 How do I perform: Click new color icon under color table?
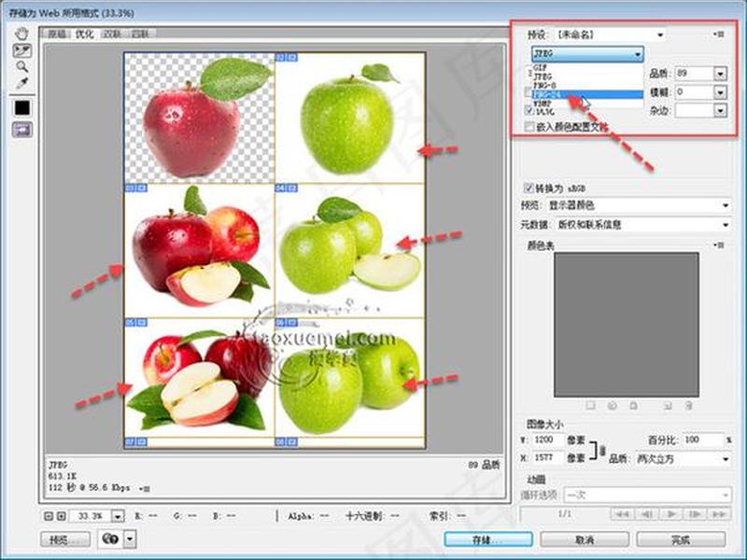[x=668, y=405]
